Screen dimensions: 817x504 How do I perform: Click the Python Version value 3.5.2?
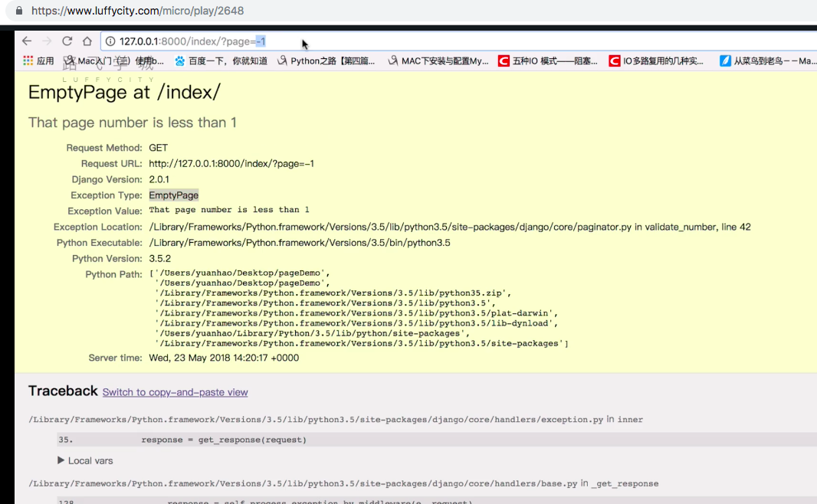(x=160, y=259)
